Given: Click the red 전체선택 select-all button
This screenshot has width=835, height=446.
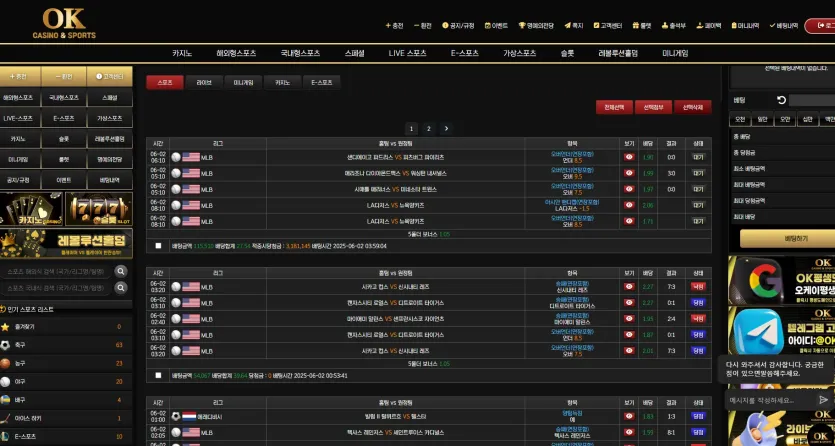Looking at the screenshot, I should pos(614,107).
